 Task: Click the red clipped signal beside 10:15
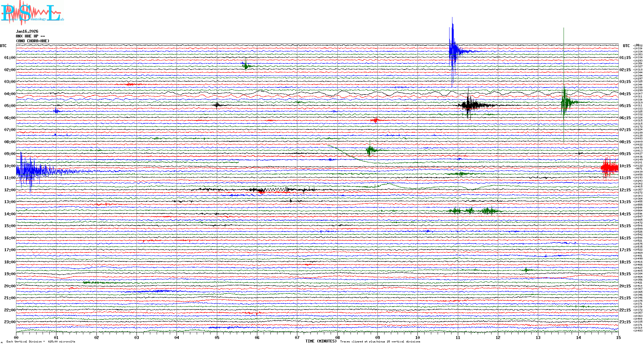tap(609, 168)
